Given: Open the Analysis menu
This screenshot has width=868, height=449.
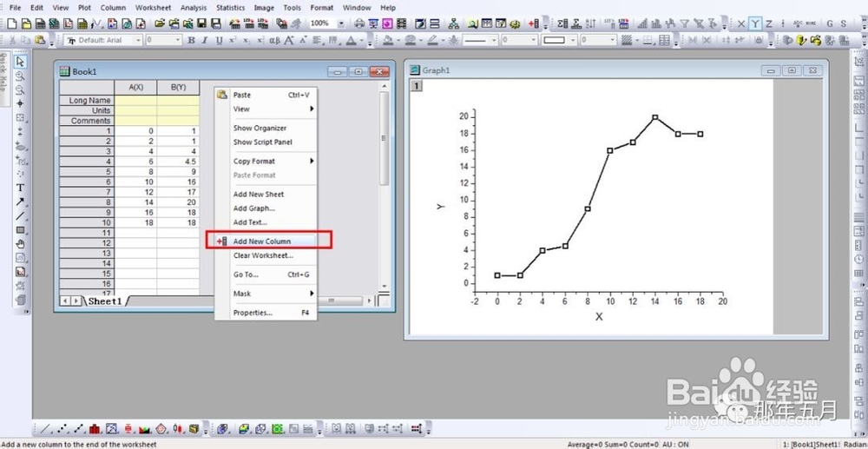Looking at the screenshot, I should pos(194,8).
